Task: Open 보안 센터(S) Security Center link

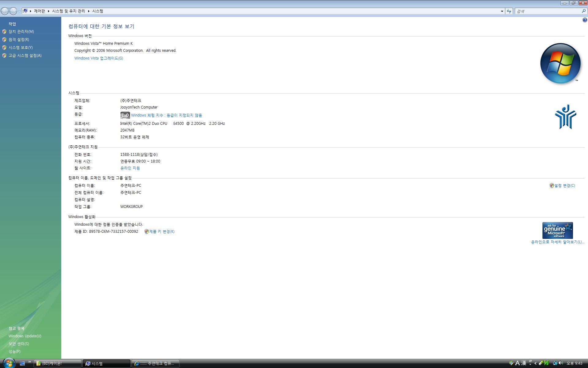Action: click(x=19, y=344)
